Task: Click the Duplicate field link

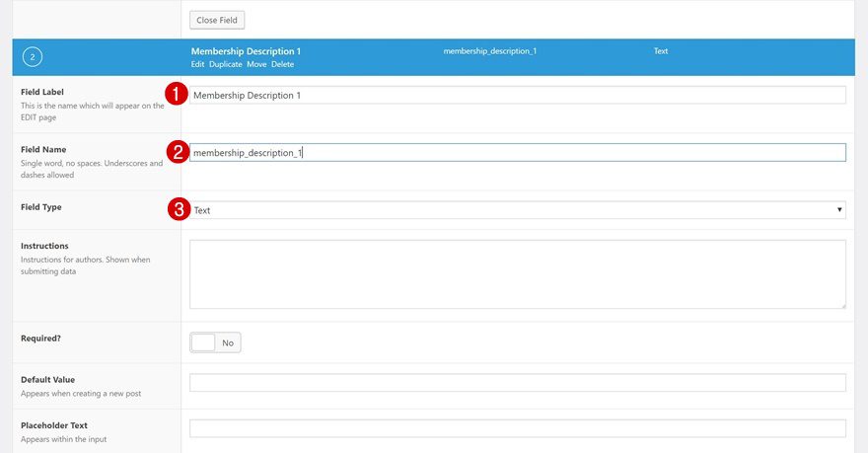Action: coord(225,64)
